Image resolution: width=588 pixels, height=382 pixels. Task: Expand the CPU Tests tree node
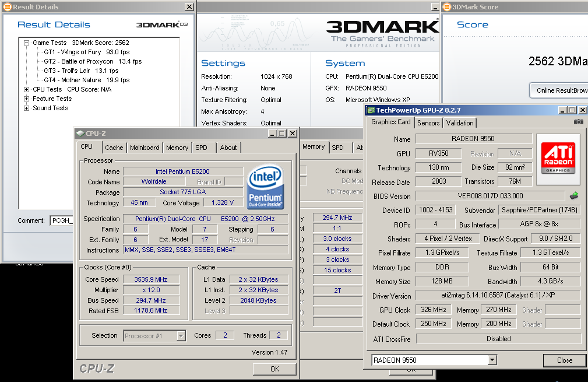[x=26, y=89]
